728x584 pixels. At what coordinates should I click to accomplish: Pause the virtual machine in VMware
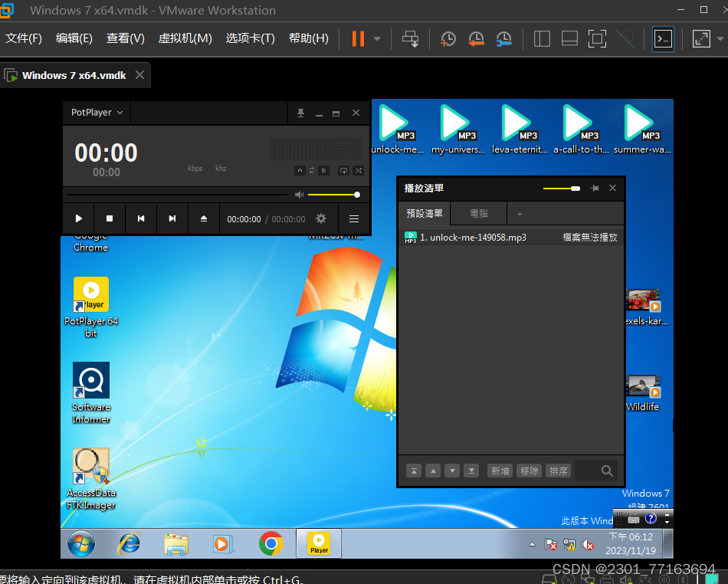click(358, 38)
